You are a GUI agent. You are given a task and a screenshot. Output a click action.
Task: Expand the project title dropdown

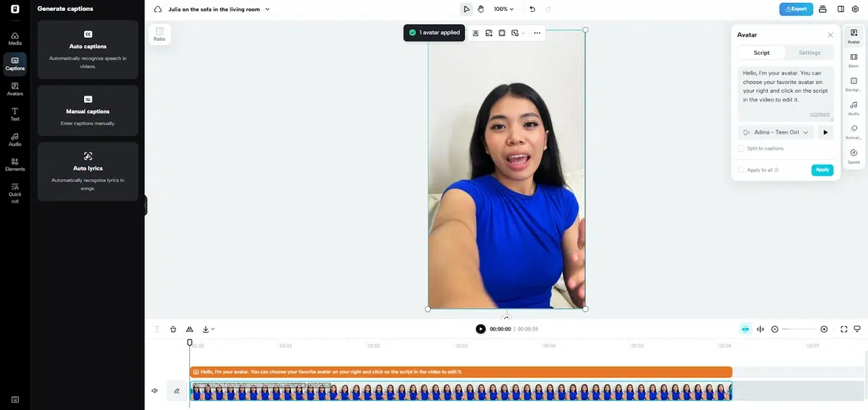[x=267, y=9]
